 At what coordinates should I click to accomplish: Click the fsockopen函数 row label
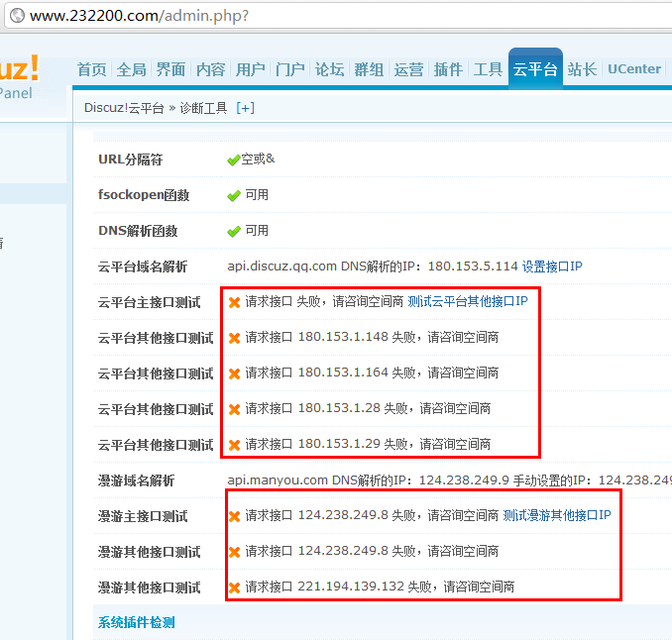144,195
